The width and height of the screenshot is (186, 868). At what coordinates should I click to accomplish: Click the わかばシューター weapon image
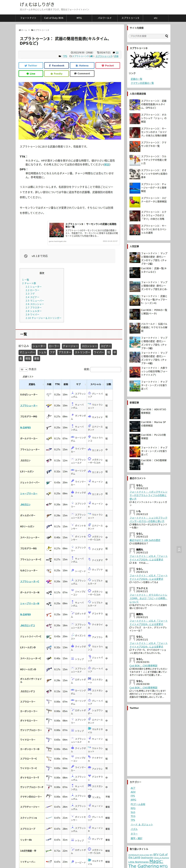(x=49, y=394)
